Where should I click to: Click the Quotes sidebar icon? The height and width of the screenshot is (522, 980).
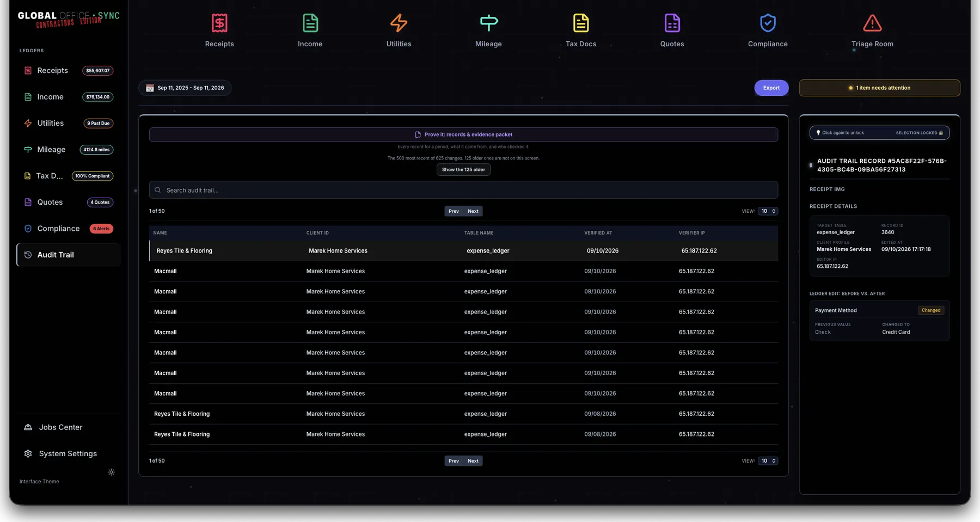click(x=28, y=202)
